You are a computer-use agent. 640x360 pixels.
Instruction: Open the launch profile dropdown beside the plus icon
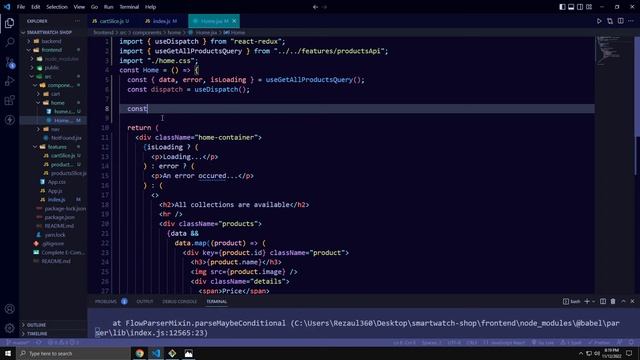click(593, 301)
